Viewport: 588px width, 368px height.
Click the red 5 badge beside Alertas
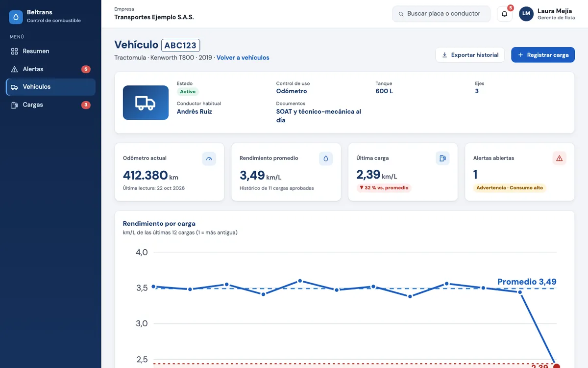[86, 69]
